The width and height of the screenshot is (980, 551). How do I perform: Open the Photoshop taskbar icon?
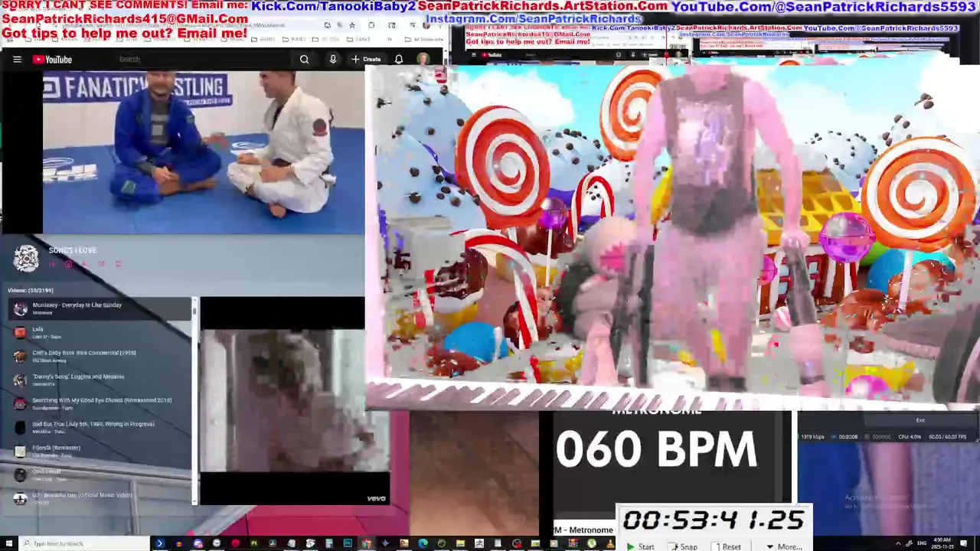(348, 543)
